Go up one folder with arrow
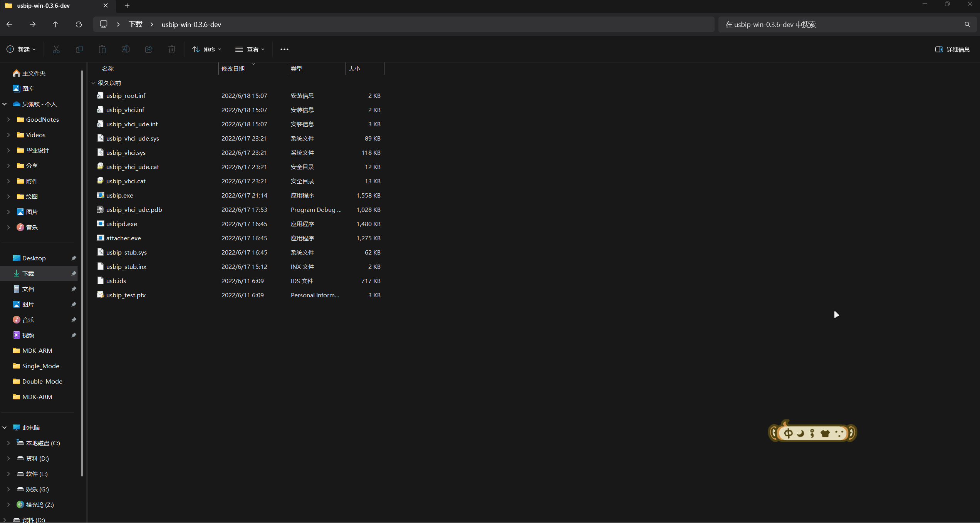This screenshot has width=980, height=523. [55, 24]
